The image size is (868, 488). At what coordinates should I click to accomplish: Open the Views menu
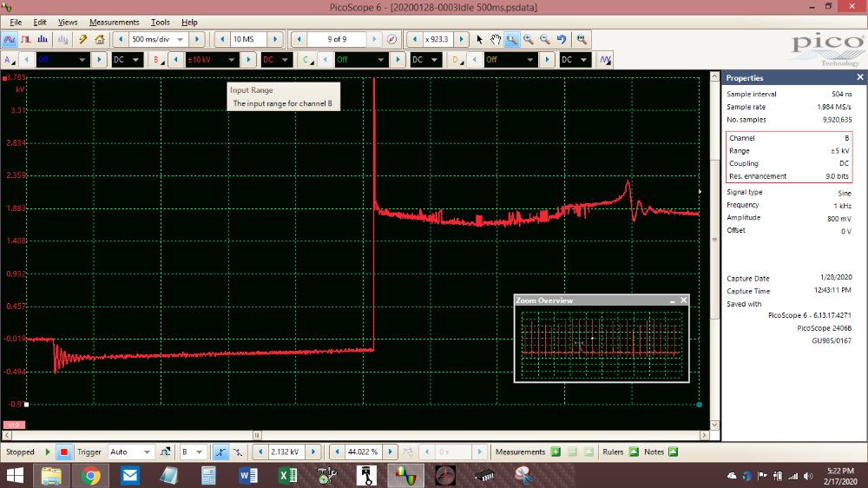point(68,23)
